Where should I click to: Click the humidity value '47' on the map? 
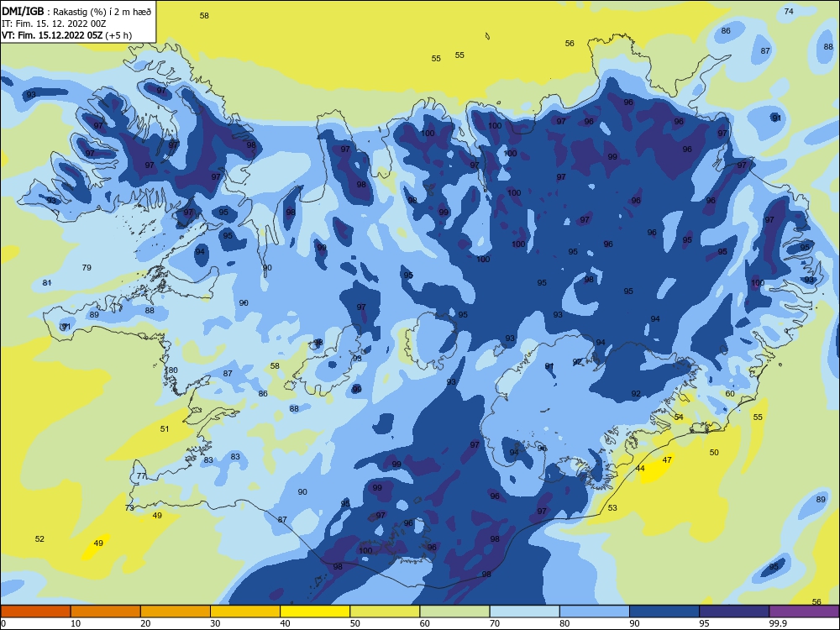click(x=667, y=459)
